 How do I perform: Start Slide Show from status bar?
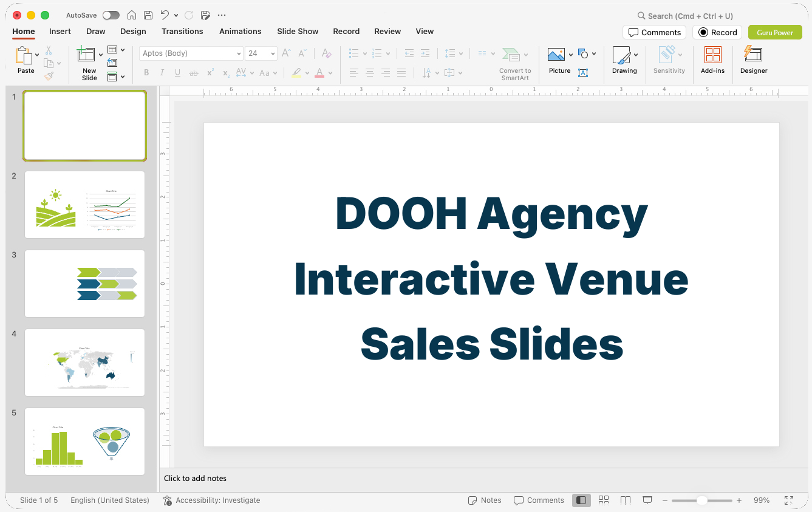coord(647,500)
